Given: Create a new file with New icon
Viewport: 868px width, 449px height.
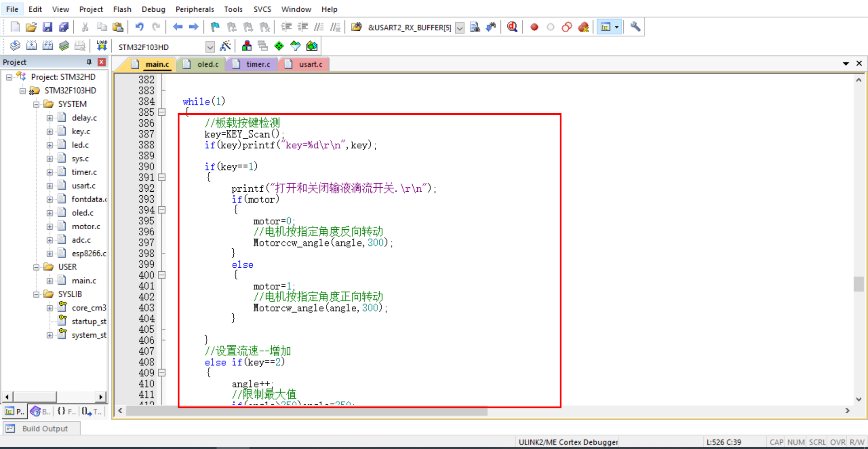Looking at the screenshot, I should pos(15,27).
